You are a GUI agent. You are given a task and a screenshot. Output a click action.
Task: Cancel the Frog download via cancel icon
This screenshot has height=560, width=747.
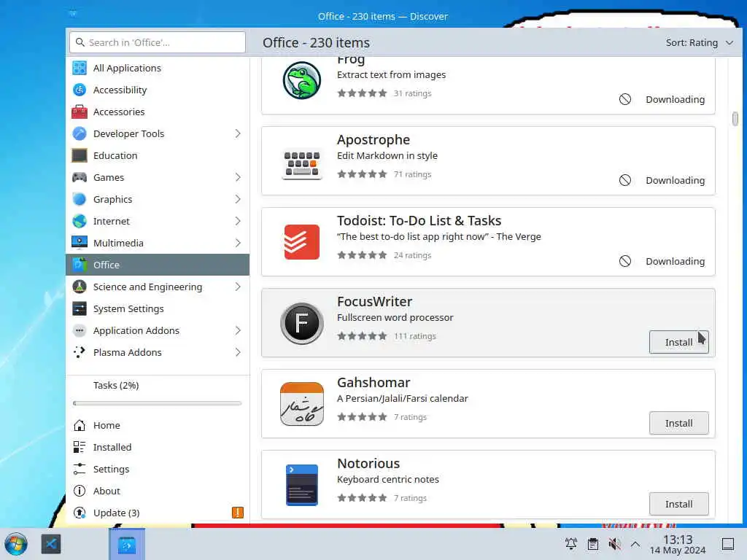click(x=625, y=99)
